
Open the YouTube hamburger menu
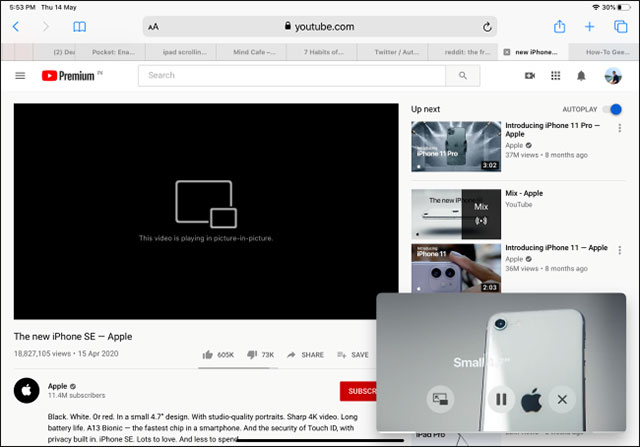[x=20, y=76]
